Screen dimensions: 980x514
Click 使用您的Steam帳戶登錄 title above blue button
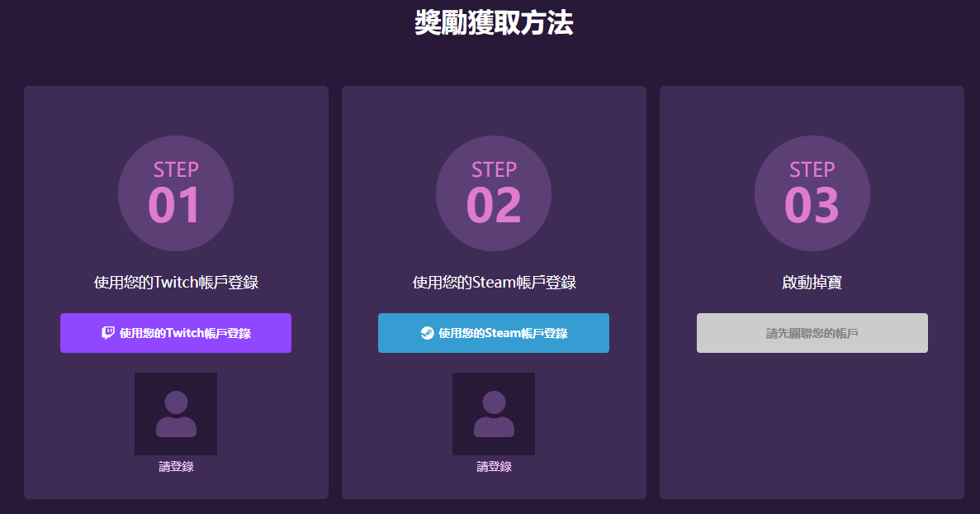494,283
